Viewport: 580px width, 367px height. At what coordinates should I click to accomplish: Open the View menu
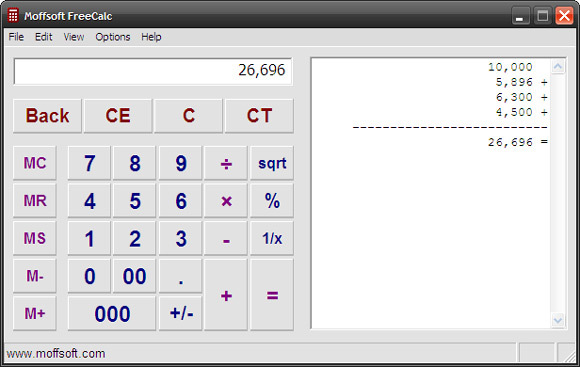click(x=74, y=37)
